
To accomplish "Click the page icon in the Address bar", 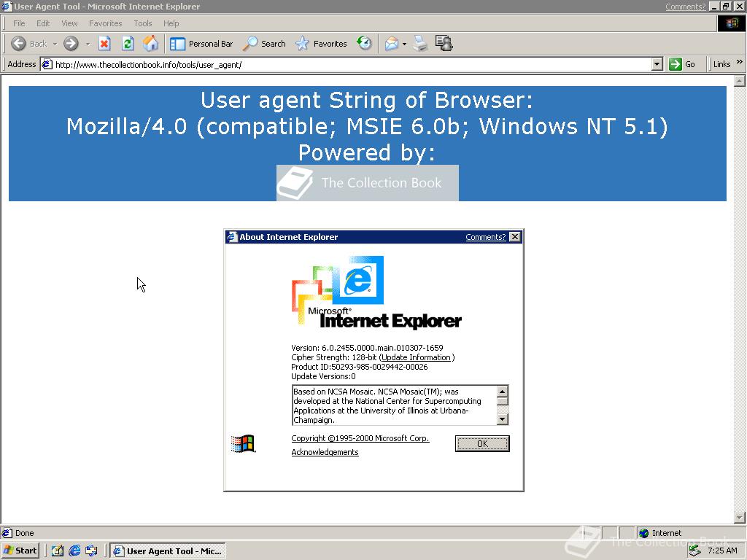I will click(47, 64).
